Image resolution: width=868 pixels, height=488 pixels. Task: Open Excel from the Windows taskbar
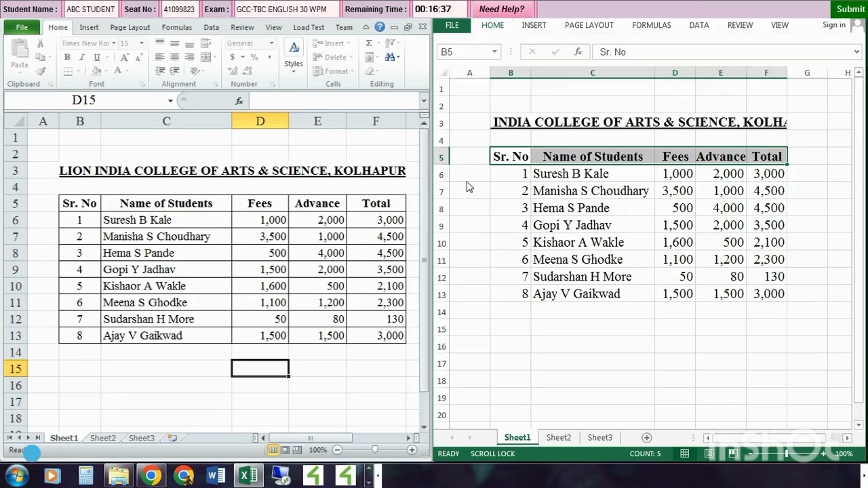(x=248, y=476)
